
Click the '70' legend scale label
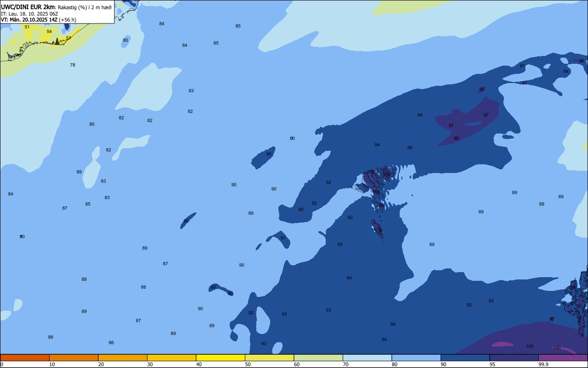pos(346,364)
